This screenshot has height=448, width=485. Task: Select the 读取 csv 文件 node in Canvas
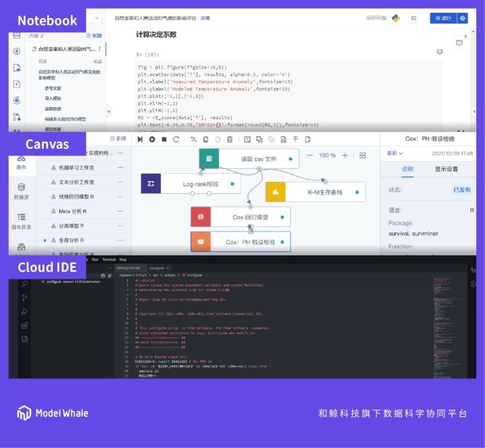click(x=249, y=159)
